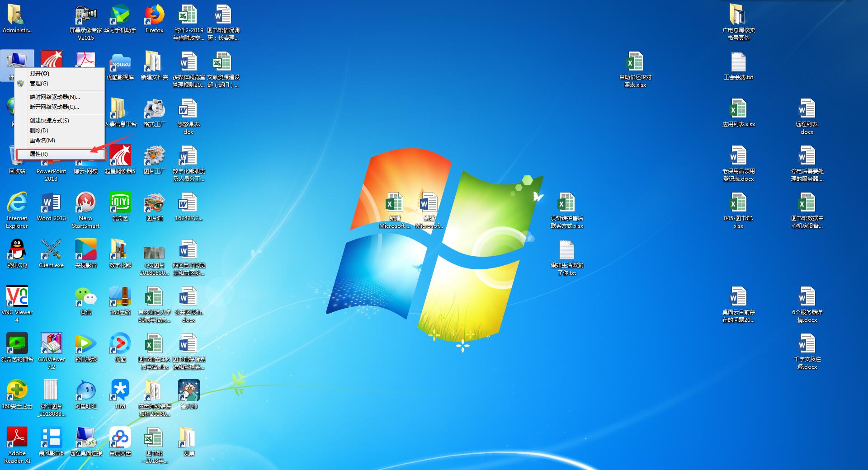The image size is (868, 470).
Task: Click the 格式工厂 shortcut icon
Action: 155,113
